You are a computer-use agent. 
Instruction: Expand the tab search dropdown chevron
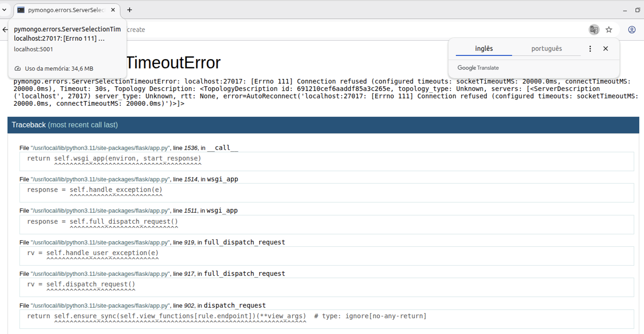[4, 10]
